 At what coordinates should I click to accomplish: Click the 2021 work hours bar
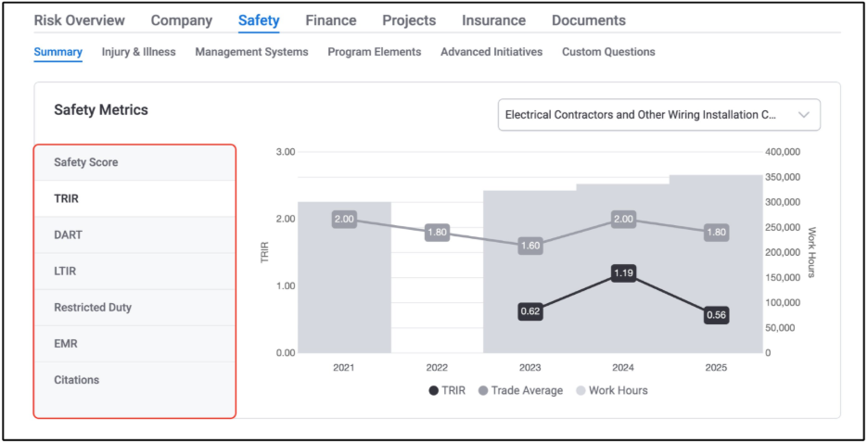pos(344,277)
